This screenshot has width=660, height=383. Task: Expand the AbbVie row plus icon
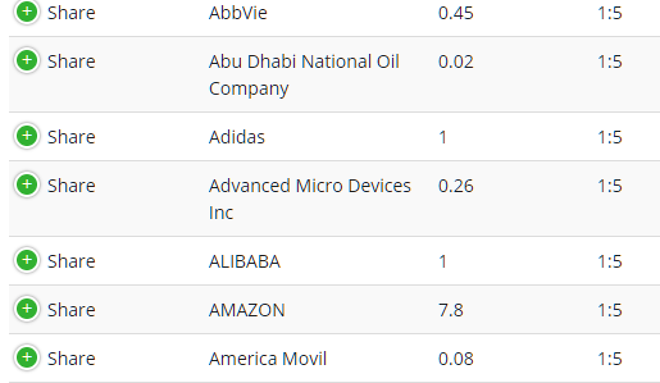coord(27,12)
